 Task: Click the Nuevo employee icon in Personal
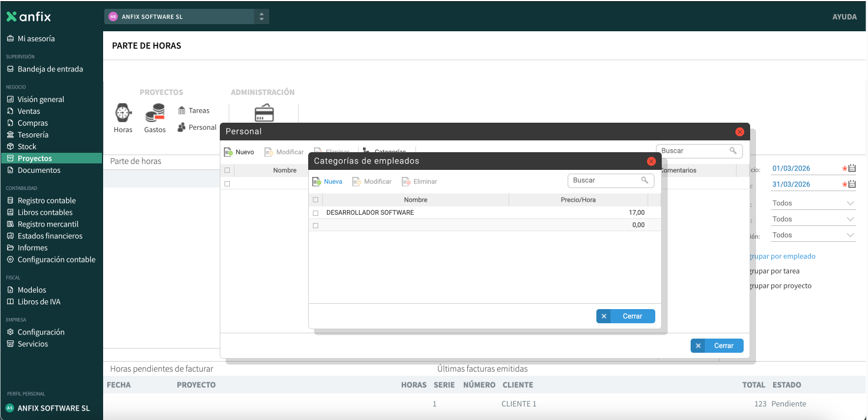click(229, 152)
